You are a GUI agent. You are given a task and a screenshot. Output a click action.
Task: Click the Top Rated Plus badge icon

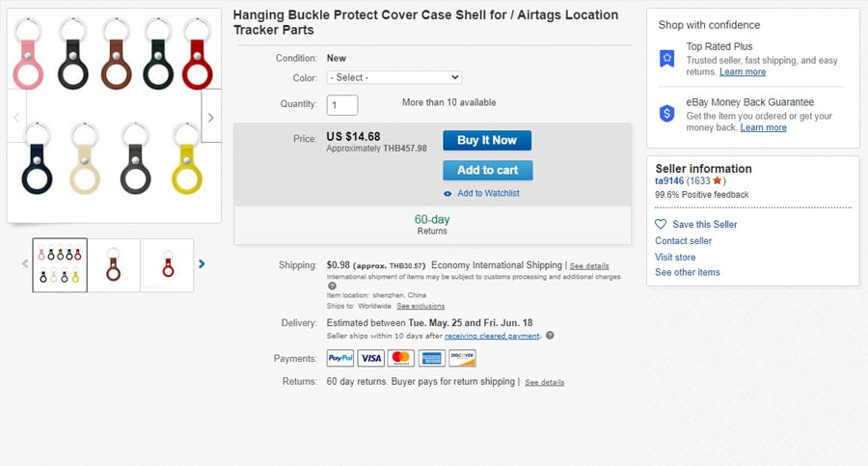pos(666,59)
